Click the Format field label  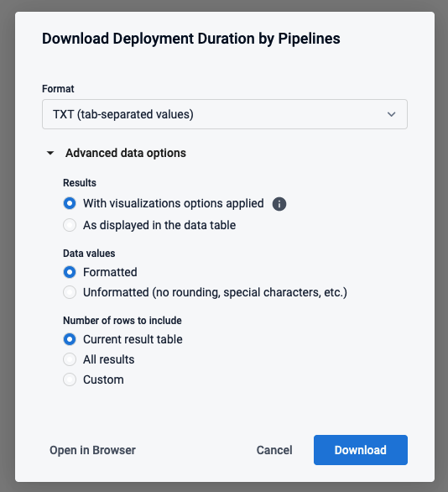coord(58,89)
